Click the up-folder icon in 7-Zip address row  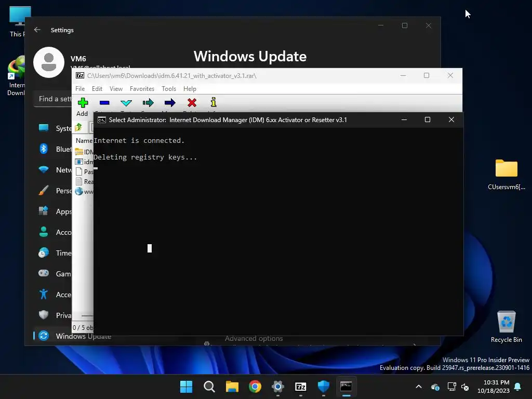78,128
